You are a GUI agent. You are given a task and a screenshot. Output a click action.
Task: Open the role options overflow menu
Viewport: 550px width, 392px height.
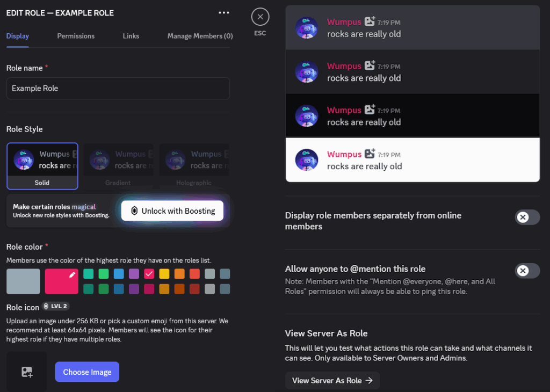(224, 12)
